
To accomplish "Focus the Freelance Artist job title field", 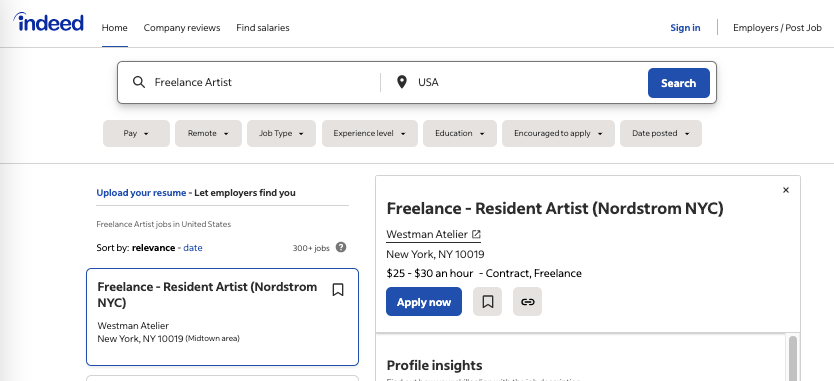I will (264, 82).
